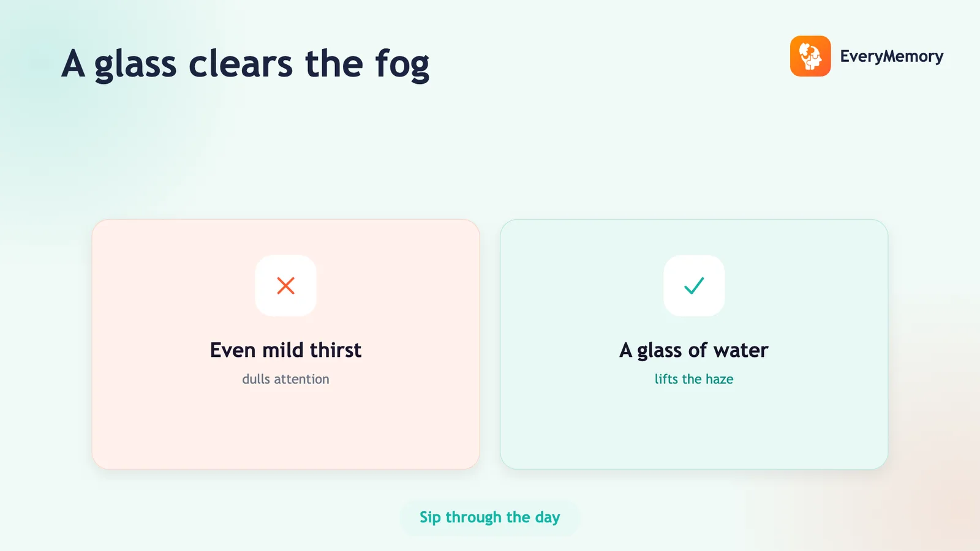Click the word 'haze' in green subtitle
Screen dimensions: 980x551
click(x=720, y=379)
